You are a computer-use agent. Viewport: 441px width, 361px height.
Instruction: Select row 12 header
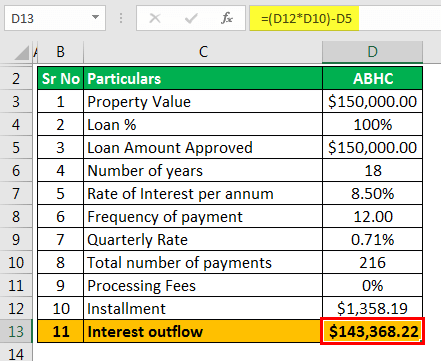16,308
